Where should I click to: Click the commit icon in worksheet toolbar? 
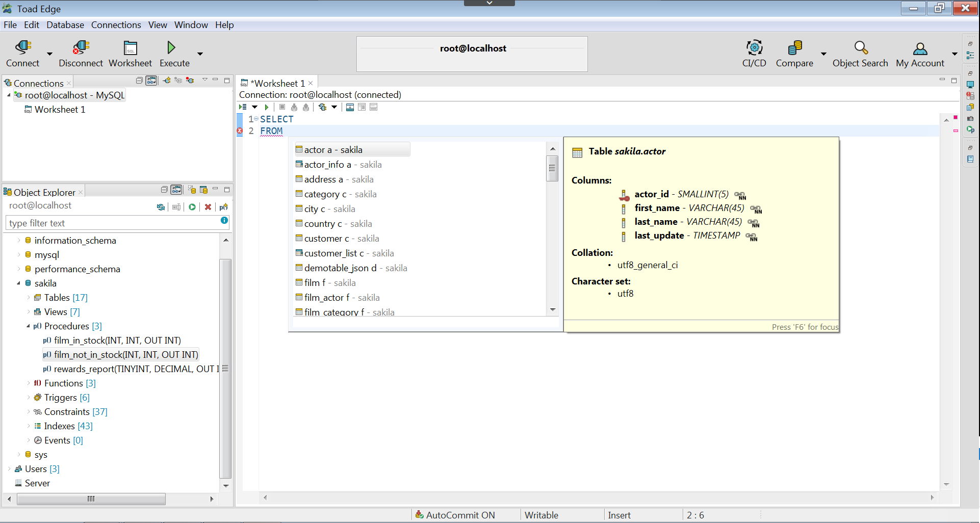[294, 107]
